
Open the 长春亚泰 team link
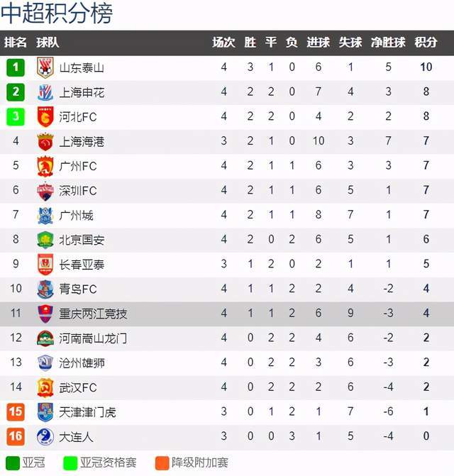pos(82,265)
